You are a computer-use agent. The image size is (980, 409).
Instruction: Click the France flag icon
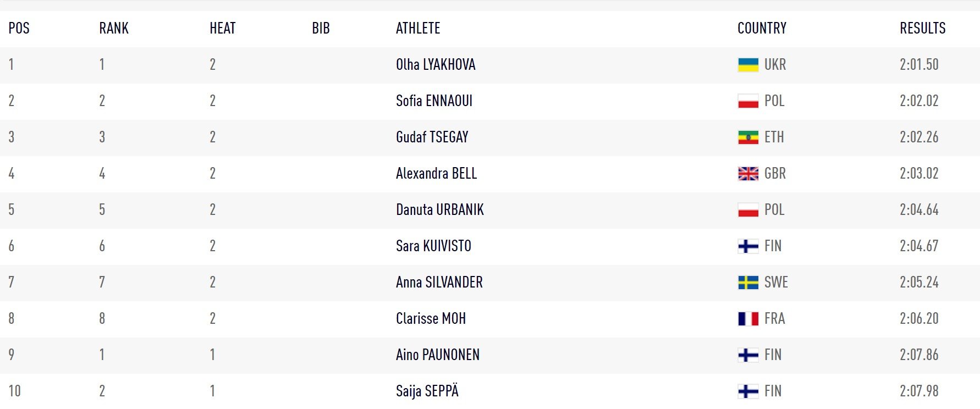[748, 319]
